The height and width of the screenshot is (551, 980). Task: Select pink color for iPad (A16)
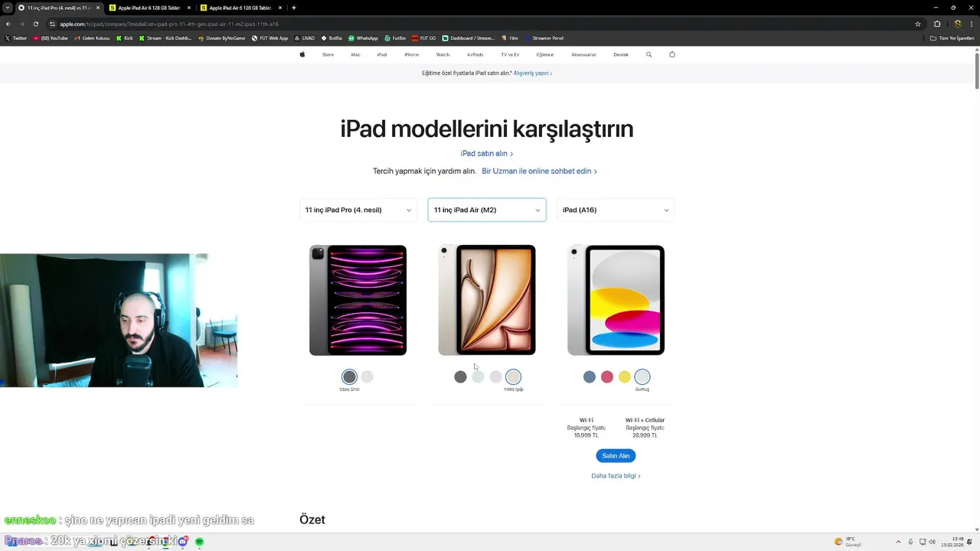tap(606, 377)
